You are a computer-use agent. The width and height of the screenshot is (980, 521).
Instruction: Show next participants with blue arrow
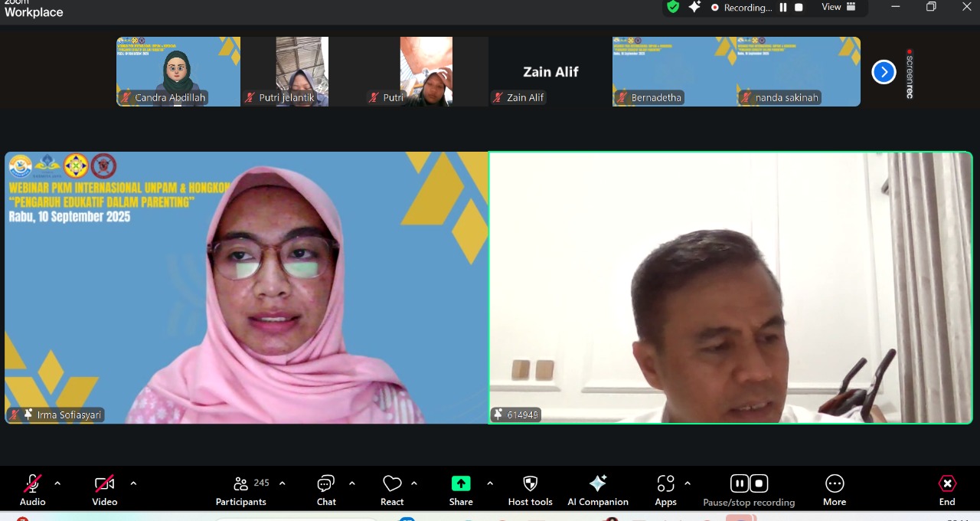(x=884, y=72)
